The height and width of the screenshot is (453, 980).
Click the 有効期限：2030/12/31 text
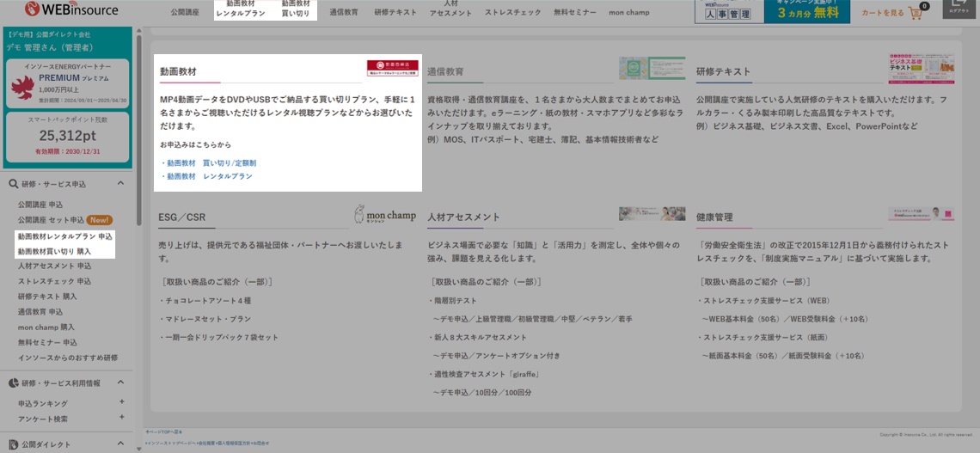(66, 152)
